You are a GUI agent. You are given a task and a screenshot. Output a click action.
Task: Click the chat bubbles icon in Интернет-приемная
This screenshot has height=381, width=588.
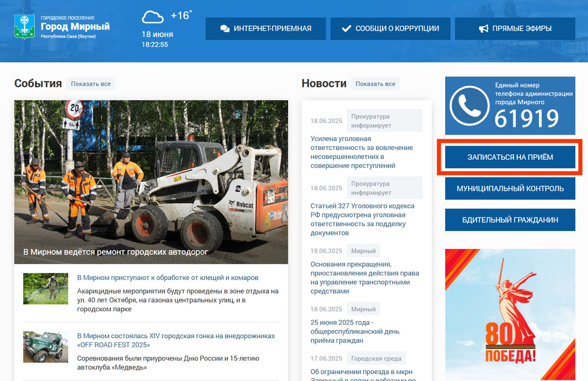click(224, 29)
